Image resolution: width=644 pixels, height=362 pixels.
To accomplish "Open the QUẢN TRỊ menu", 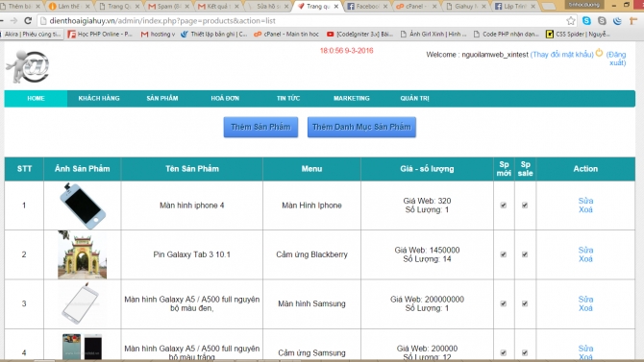I will point(414,99).
